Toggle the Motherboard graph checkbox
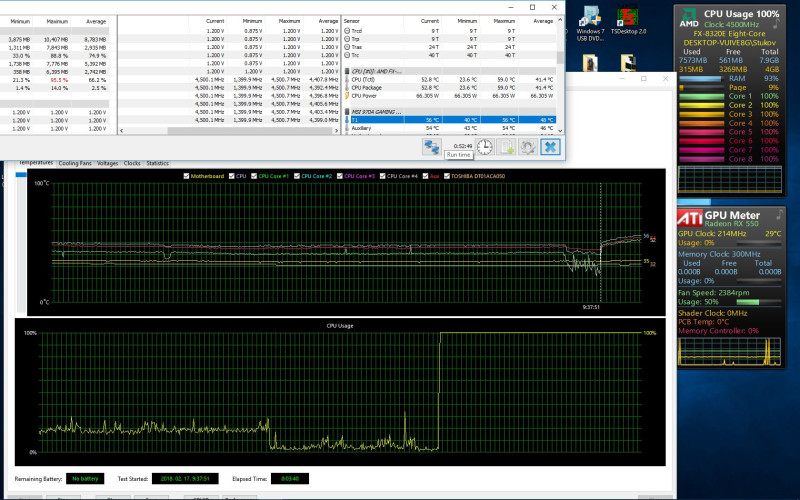The image size is (800, 500). pyautogui.click(x=187, y=176)
